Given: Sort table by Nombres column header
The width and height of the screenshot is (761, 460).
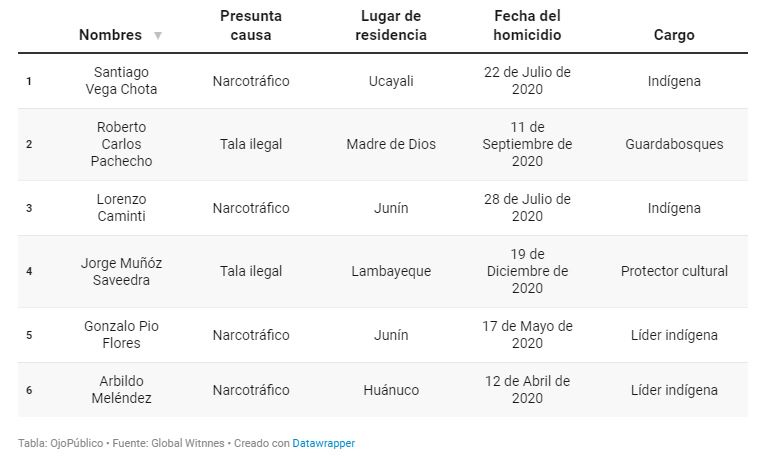Looking at the screenshot, I should [111, 35].
